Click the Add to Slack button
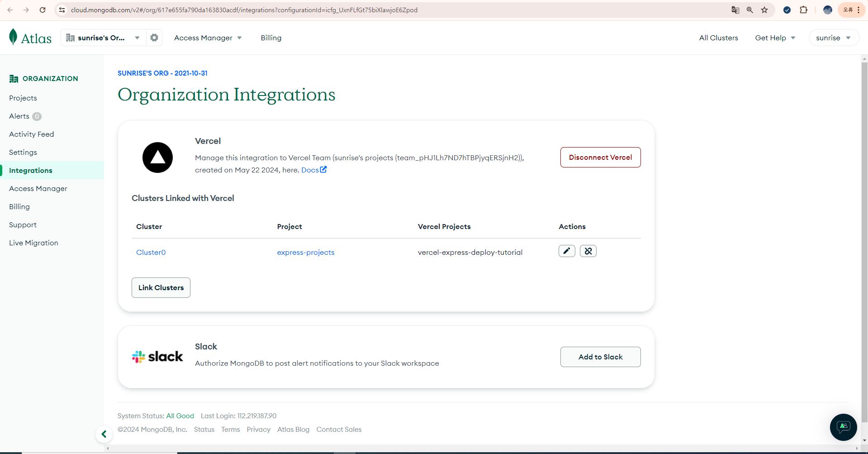The image size is (868, 454). coord(600,357)
